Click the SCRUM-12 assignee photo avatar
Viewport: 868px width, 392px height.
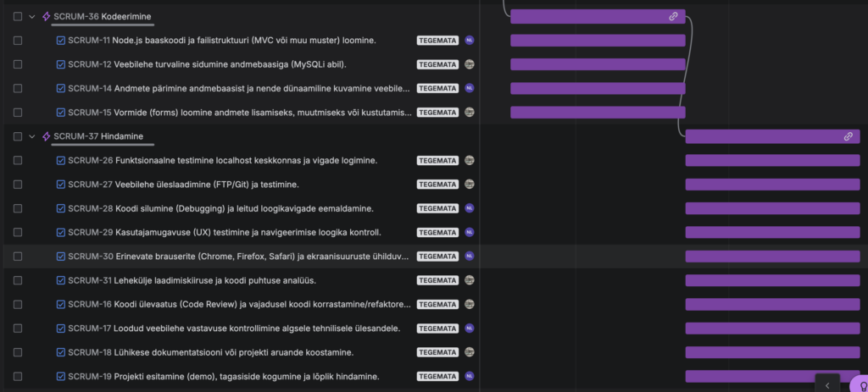pos(469,64)
